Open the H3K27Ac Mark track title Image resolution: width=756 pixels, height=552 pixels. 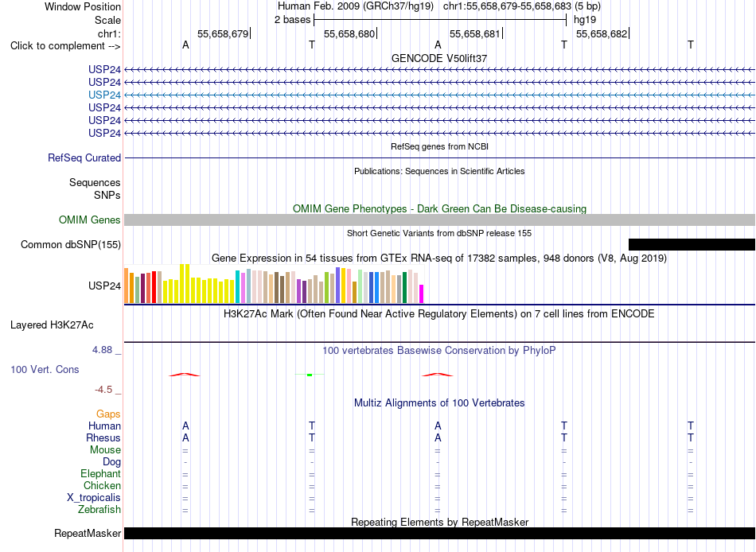pyautogui.click(x=439, y=314)
